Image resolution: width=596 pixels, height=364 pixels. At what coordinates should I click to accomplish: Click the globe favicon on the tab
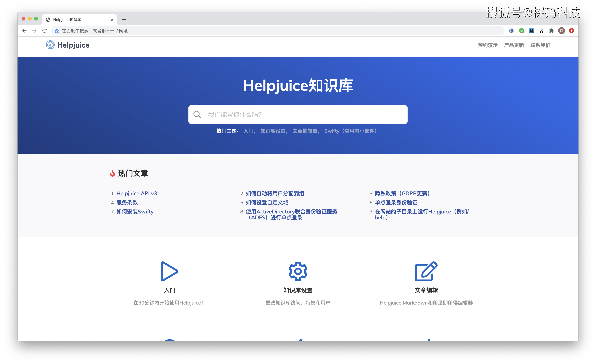pos(48,20)
